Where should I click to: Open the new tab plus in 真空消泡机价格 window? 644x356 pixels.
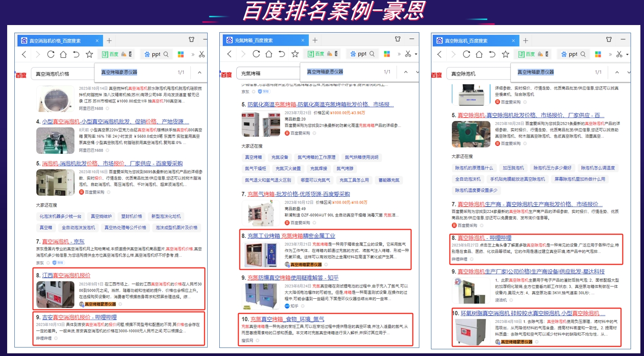tap(109, 40)
